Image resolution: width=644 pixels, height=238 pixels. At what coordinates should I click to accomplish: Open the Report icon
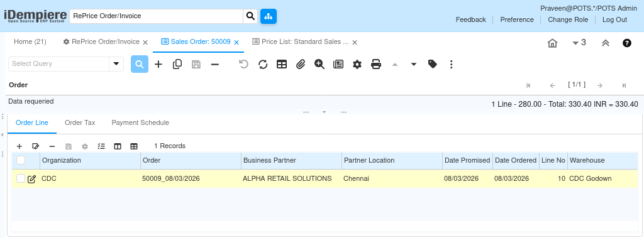[x=338, y=64]
